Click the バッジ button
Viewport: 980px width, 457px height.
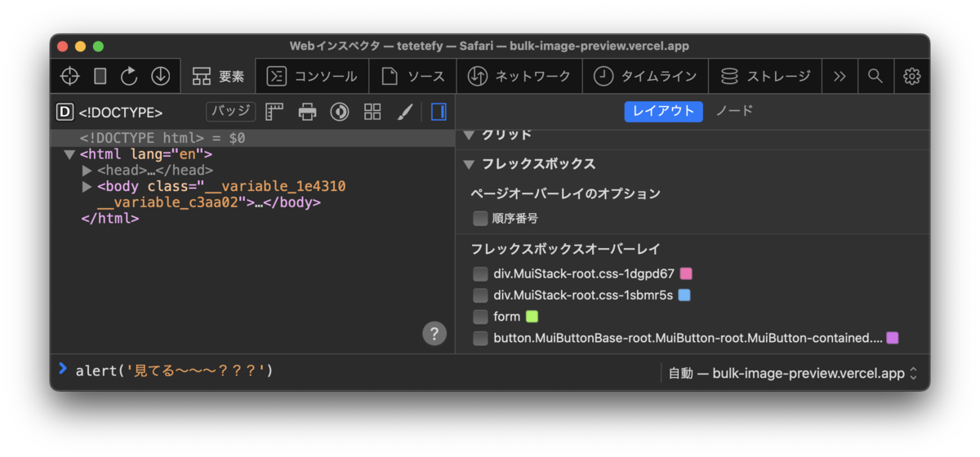(x=230, y=111)
